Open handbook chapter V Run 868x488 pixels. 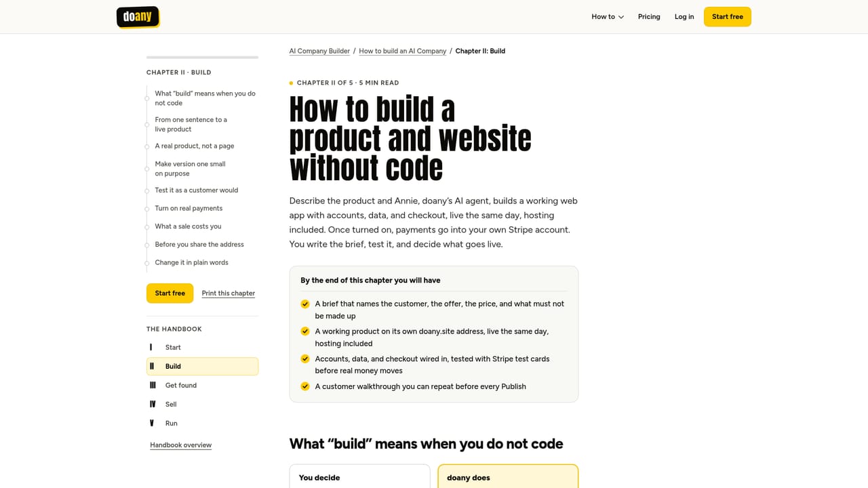[x=202, y=423]
